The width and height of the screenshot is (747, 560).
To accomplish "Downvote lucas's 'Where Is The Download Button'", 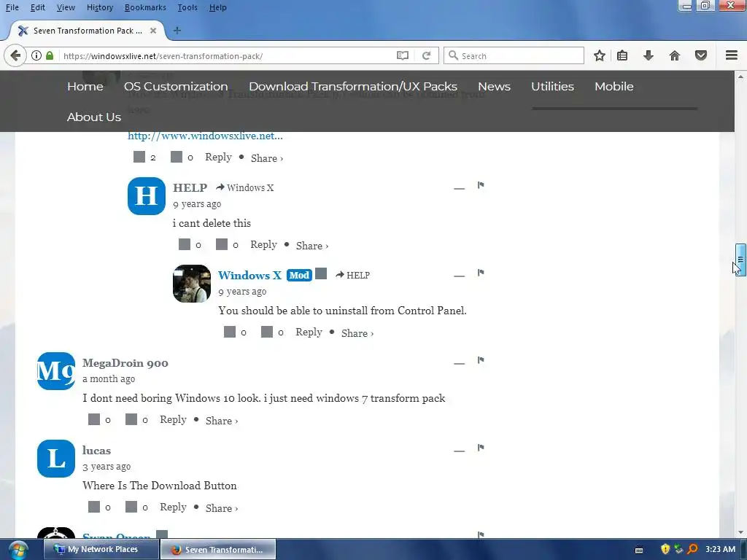I will coord(131,507).
